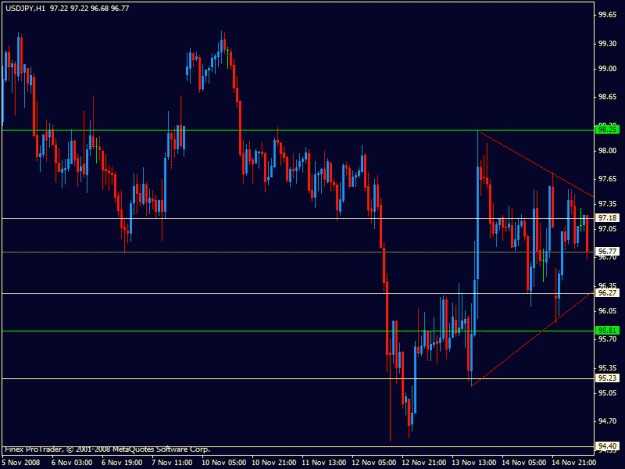Click the 13 Nov 13:00 time label

click(x=474, y=463)
